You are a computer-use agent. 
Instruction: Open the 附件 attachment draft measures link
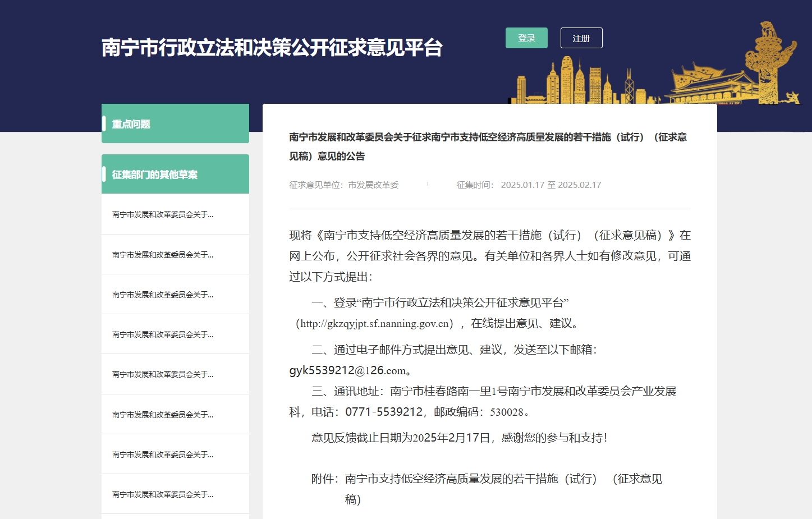click(503, 479)
